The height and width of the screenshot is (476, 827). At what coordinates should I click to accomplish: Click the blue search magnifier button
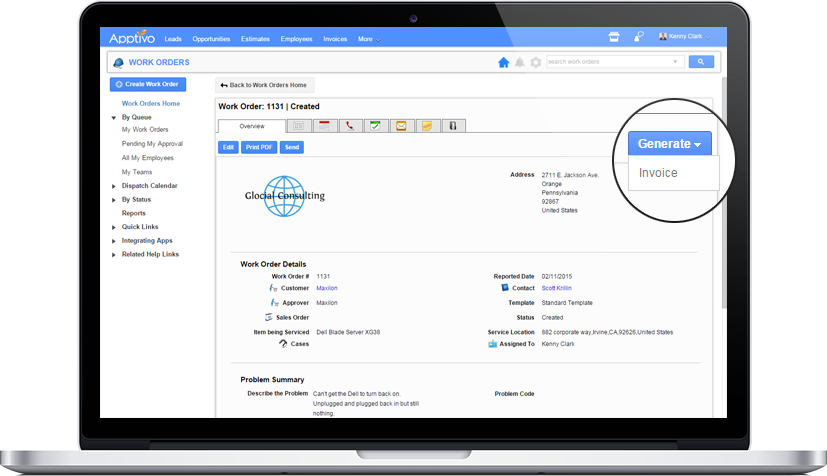click(x=701, y=62)
